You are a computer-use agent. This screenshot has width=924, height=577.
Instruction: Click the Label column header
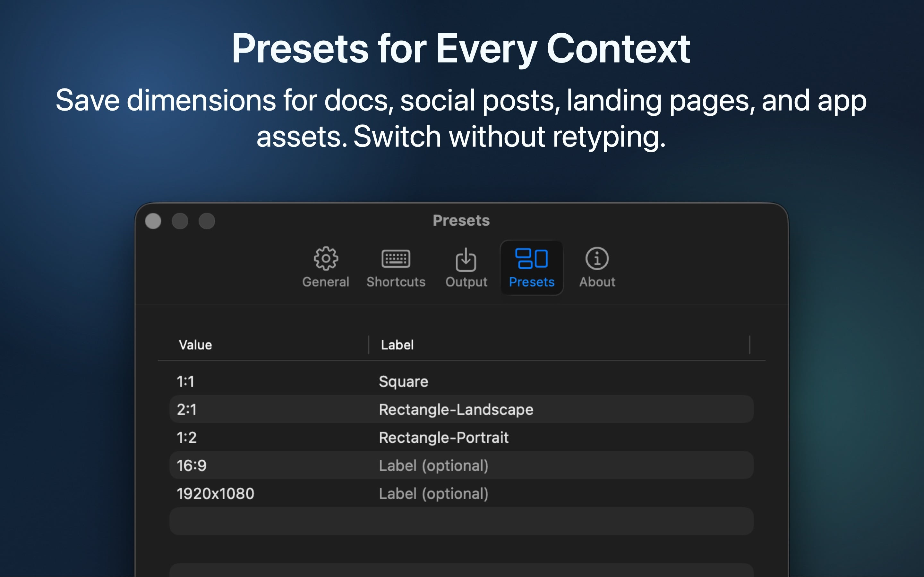click(397, 345)
